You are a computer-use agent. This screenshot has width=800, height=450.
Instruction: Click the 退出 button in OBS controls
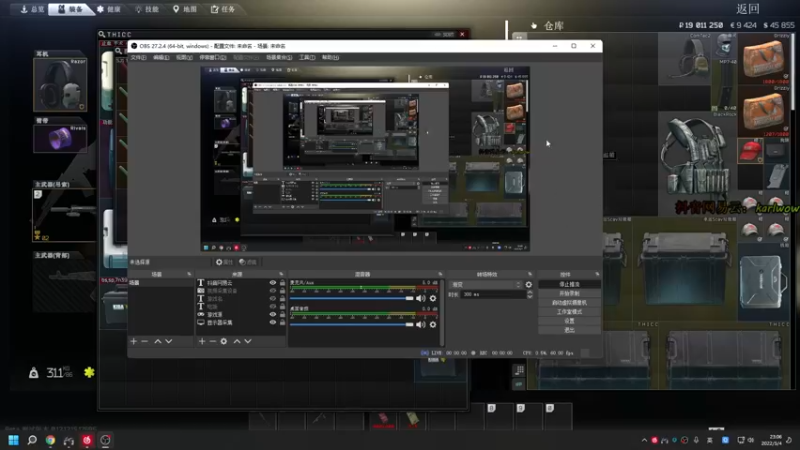tap(569, 330)
